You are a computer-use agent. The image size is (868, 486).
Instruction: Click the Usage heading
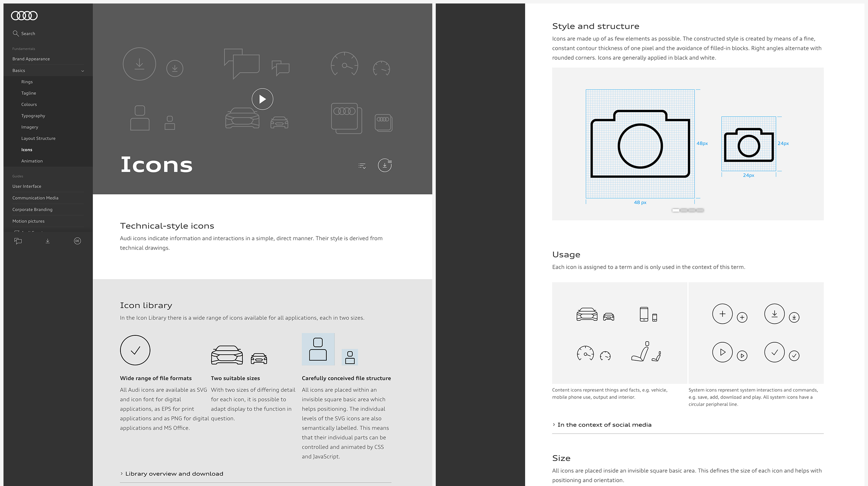click(566, 255)
